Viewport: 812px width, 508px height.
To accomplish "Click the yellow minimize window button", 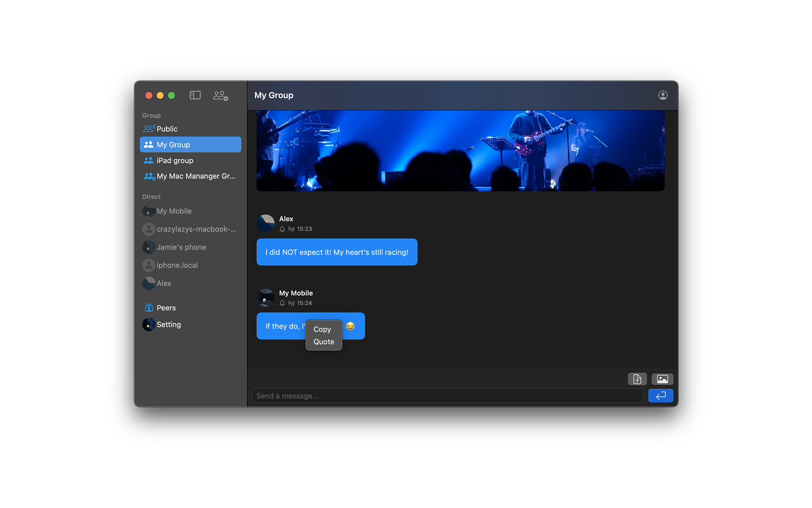I will pos(160,95).
